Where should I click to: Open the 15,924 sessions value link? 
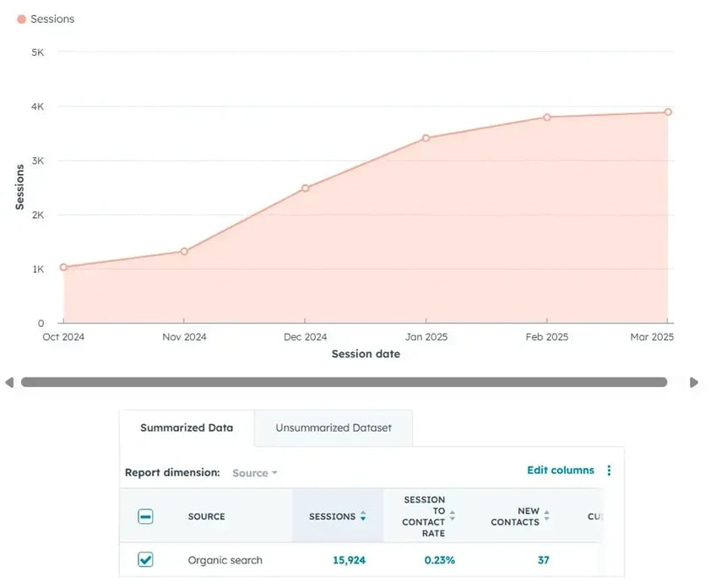(x=347, y=560)
